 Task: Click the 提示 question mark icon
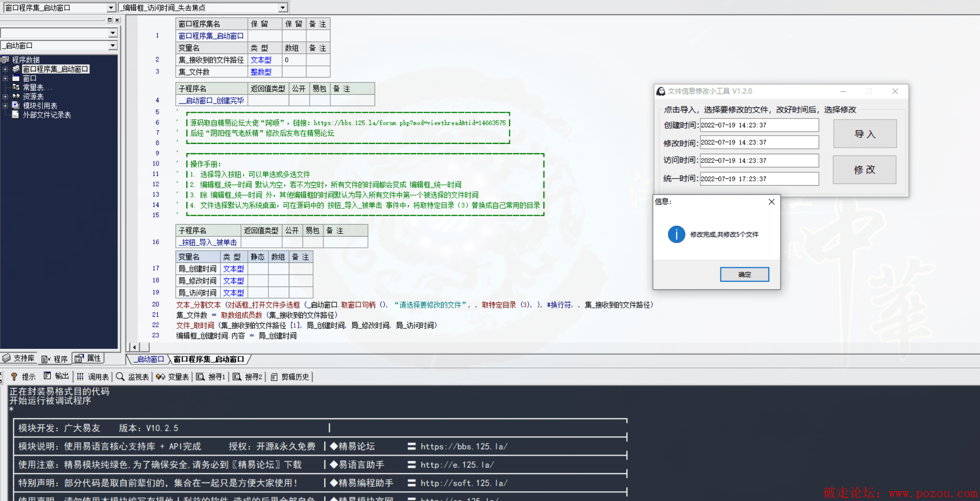tap(14, 377)
